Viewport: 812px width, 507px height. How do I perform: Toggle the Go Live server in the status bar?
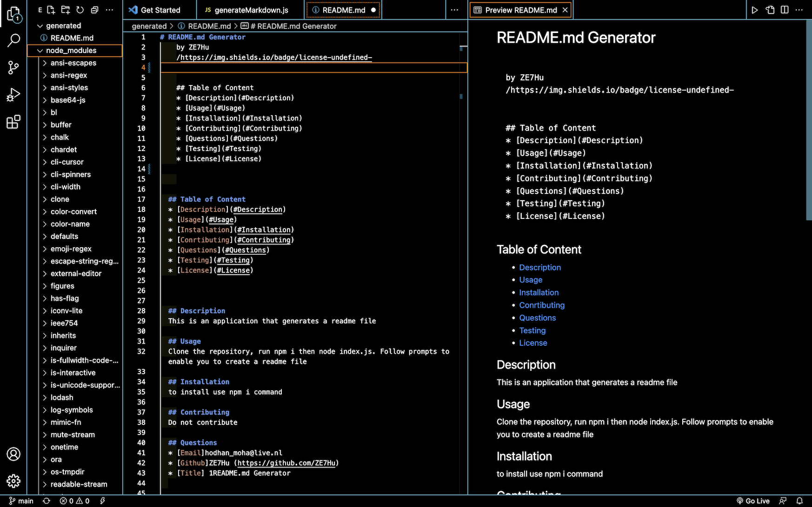753,501
